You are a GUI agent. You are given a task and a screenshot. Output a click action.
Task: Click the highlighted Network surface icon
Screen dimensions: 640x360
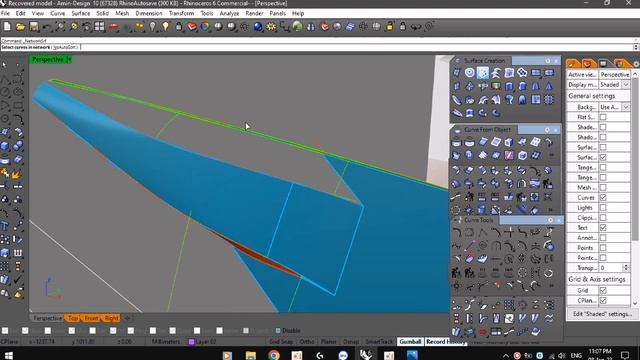click(x=483, y=73)
